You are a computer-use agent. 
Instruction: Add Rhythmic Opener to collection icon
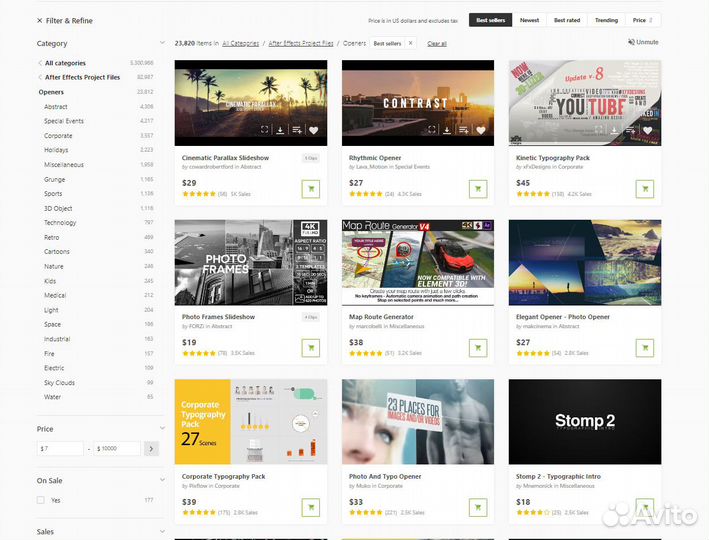(x=464, y=130)
